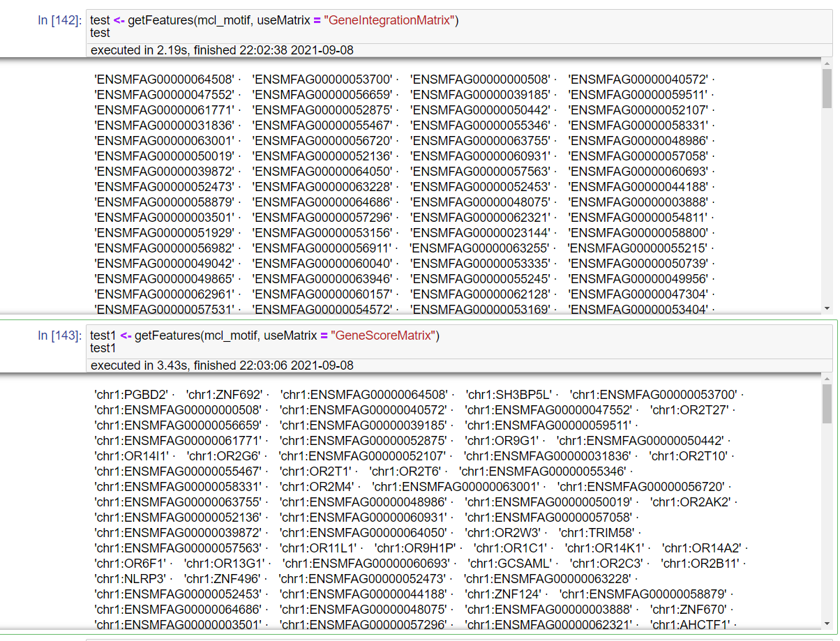Select the In [143] prompt label

pyautogui.click(x=59, y=336)
